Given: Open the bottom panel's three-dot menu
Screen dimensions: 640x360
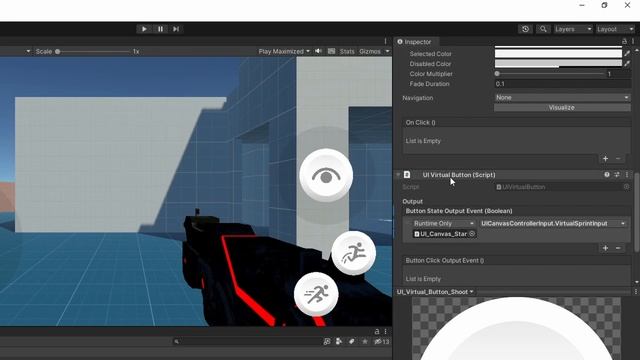Looking at the screenshot, I should (385, 331).
